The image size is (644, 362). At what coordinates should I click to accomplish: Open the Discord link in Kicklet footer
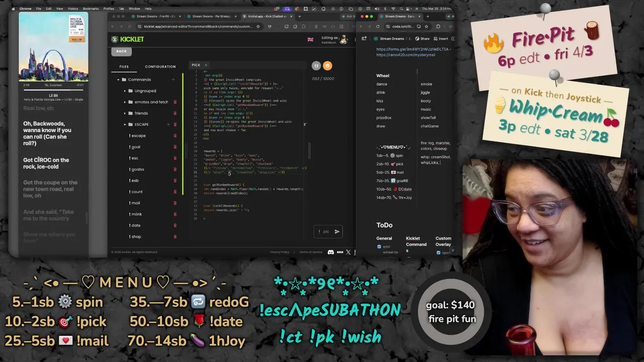pyautogui.click(x=331, y=252)
